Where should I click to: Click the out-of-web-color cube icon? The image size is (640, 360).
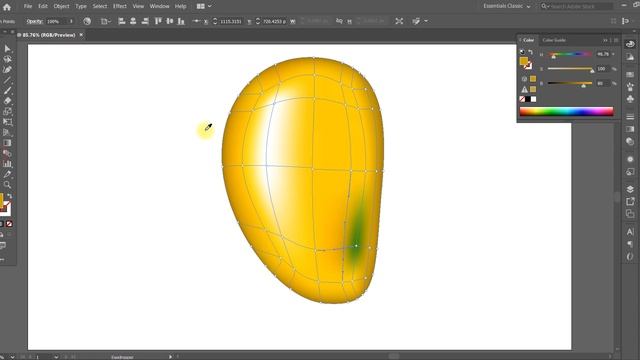524,79
